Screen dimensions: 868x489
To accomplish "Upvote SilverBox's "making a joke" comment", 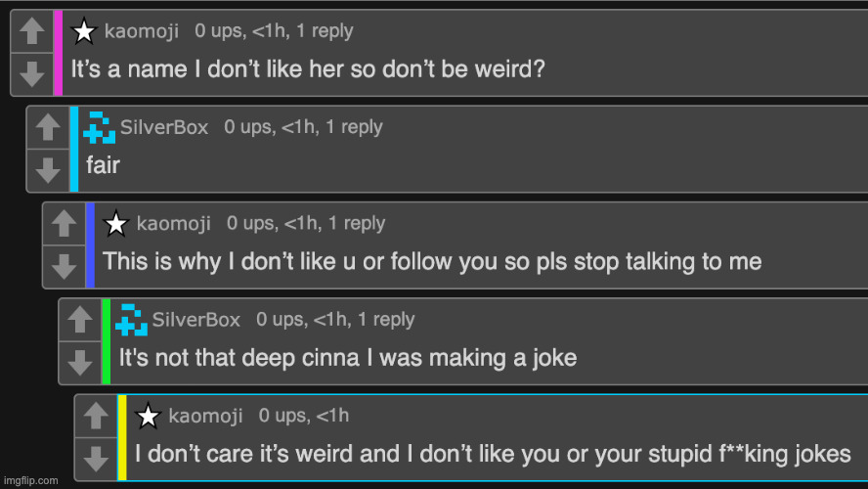I will click(79, 320).
